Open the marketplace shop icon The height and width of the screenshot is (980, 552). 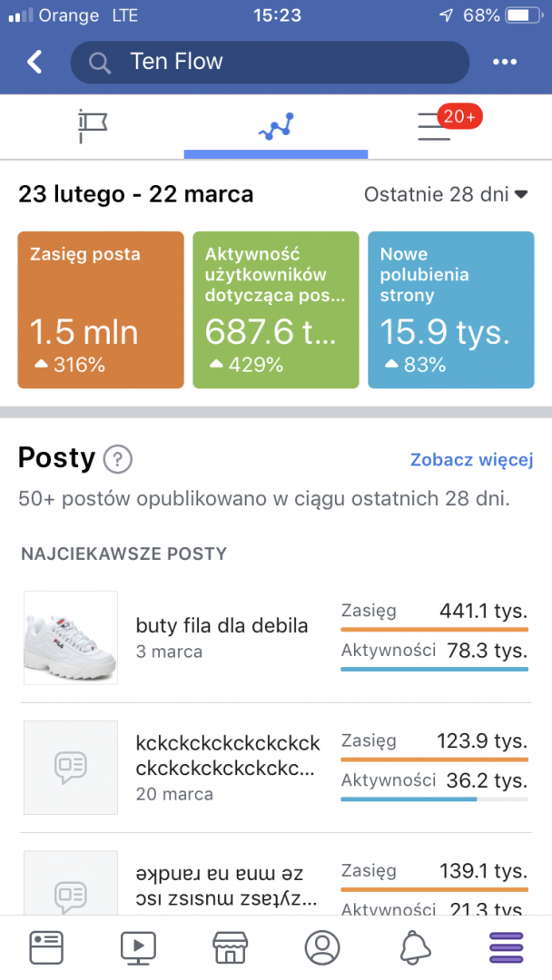point(230,946)
